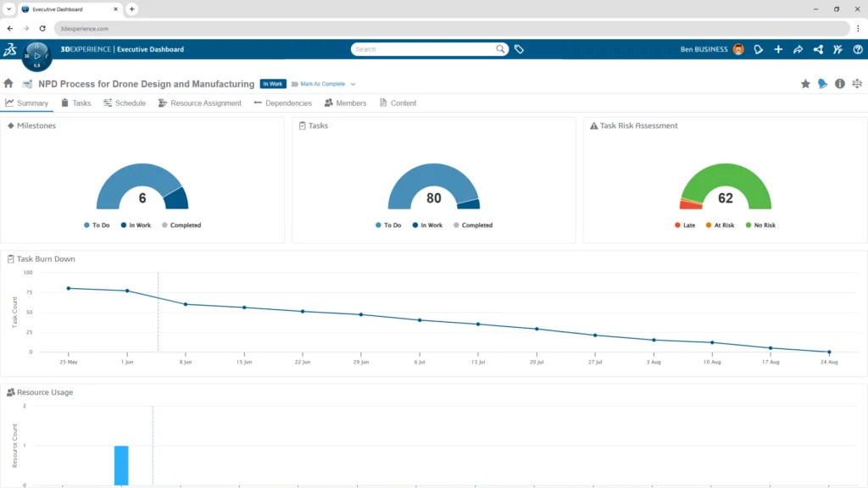Toggle To Do legend in Milestones chart

coord(97,225)
